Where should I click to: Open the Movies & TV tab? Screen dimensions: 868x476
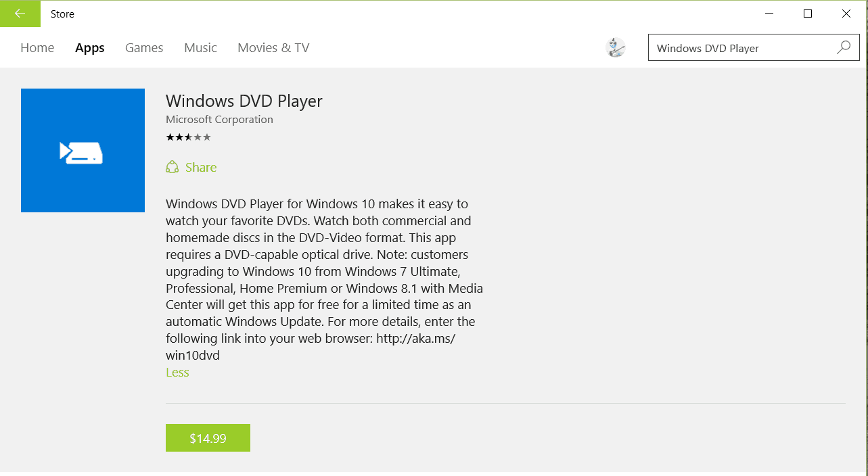(x=273, y=48)
